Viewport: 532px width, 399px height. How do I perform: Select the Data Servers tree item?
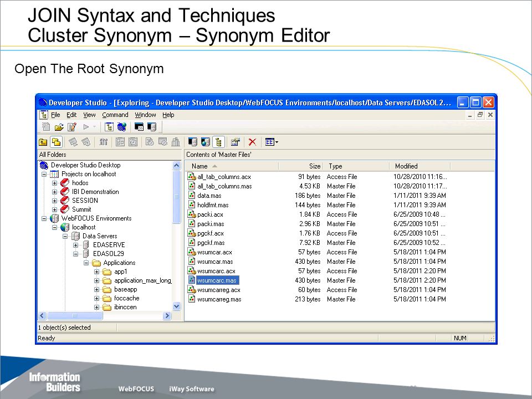(100, 236)
